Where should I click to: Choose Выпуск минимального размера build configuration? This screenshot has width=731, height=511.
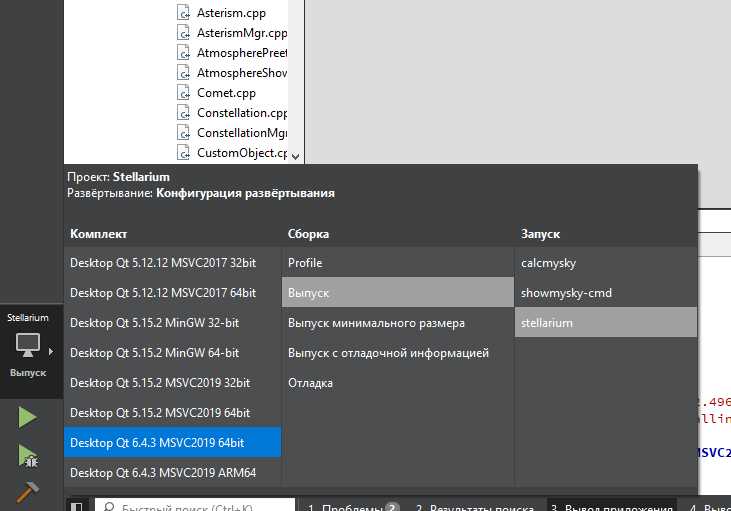click(398, 323)
